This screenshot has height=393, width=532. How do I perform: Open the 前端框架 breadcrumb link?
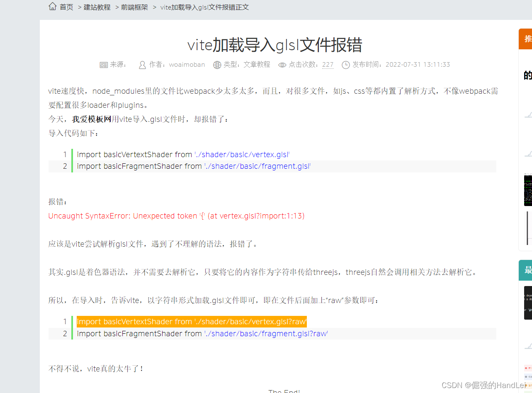134,7
